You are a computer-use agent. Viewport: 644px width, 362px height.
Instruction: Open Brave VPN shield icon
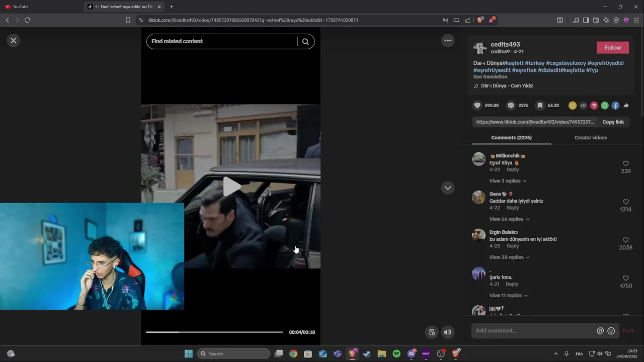pos(616,20)
